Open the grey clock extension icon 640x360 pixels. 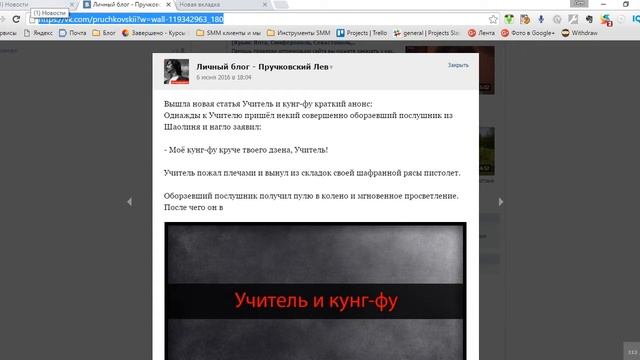pyautogui.click(x=557, y=19)
